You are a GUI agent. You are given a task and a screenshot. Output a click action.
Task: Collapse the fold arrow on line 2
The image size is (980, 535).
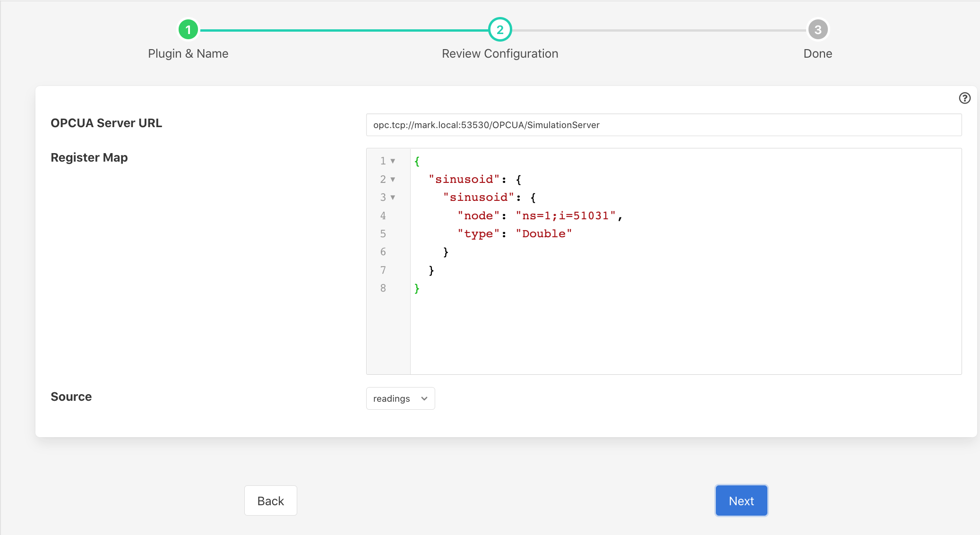[x=393, y=180]
